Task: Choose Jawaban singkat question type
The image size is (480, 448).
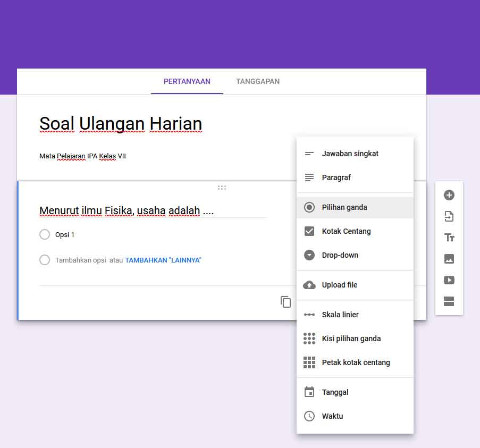Action: (355, 154)
